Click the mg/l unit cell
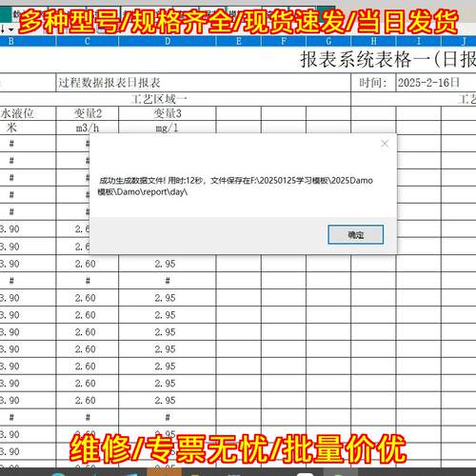Screen dimensions: 476x476 168,128
